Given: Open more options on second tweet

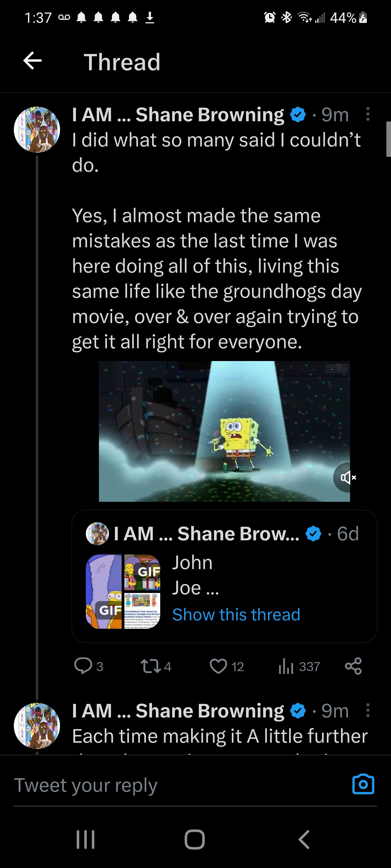Looking at the screenshot, I should tap(368, 710).
